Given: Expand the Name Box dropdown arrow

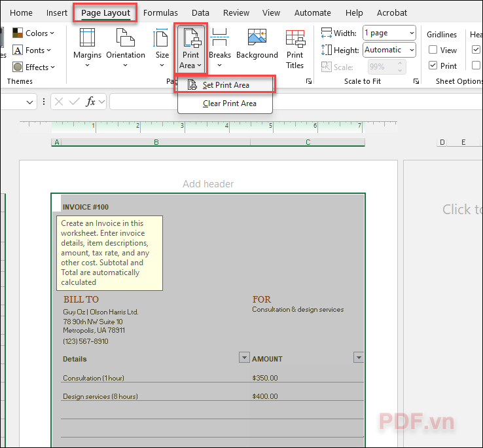Looking at the screenshot, I should click(x=29, y=102).
